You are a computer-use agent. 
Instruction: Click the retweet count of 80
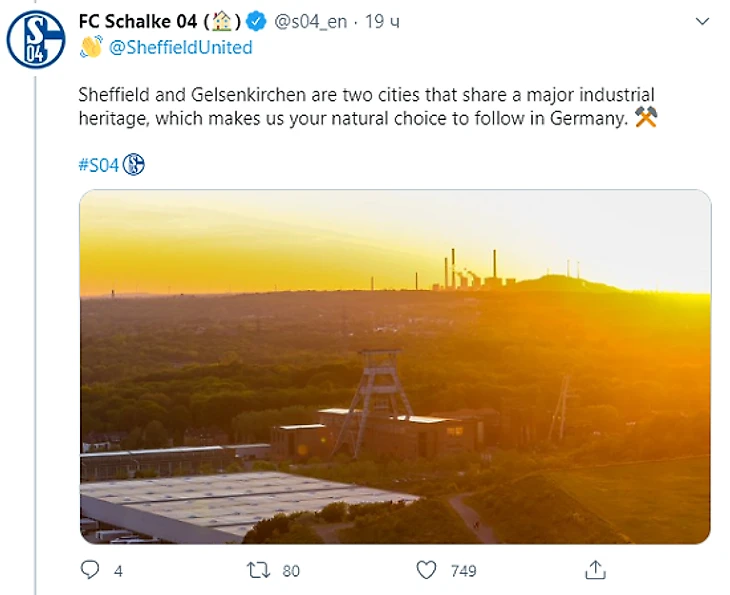[291, 571]
